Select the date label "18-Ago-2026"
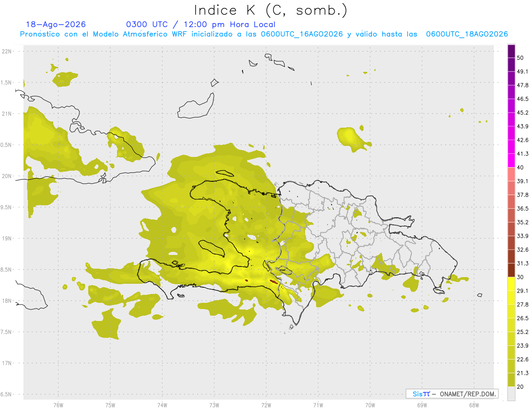Image resolution: width=532 pixels, height=411 pixels. (56, 24)
